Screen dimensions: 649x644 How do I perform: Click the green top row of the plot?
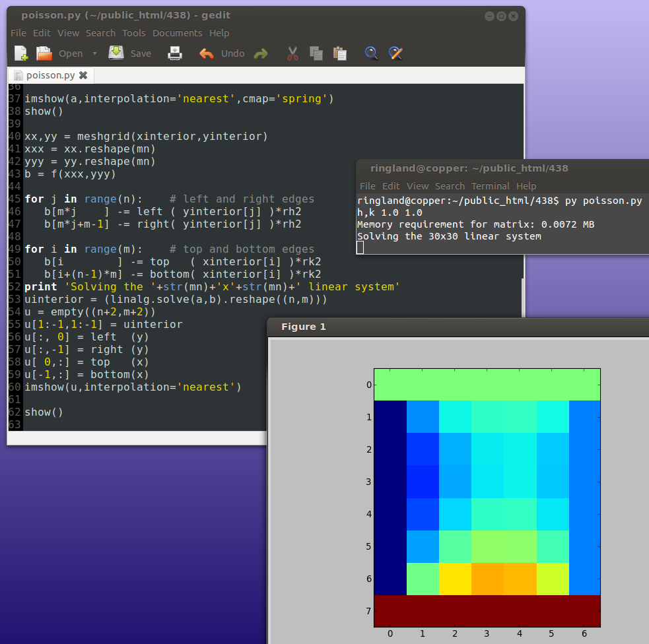[x=487, y=385]
